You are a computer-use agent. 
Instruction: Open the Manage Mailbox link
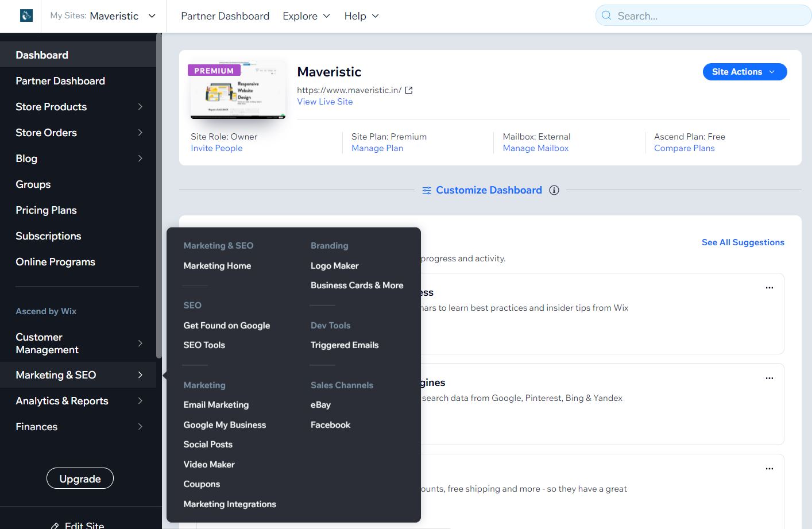point(536,148)
